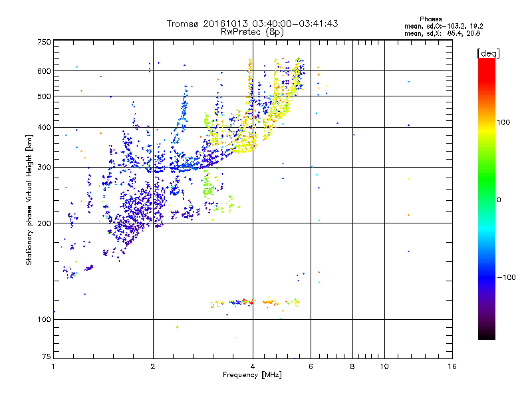Click the 'mean, sd,O:-103.2, 19.2' statistics line
Image resolution: width=532 pixels, height=399 pixels.
click(x=444, y=26)
